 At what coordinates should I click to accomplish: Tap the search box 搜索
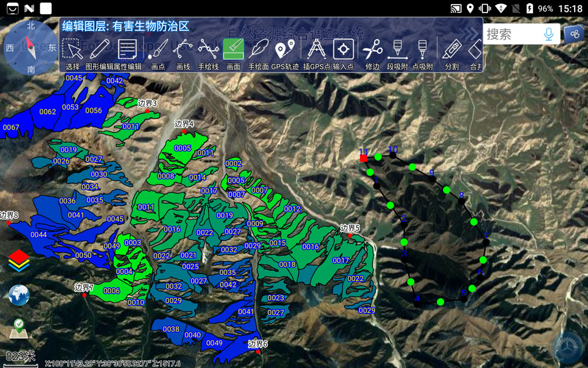coord(511,34)
